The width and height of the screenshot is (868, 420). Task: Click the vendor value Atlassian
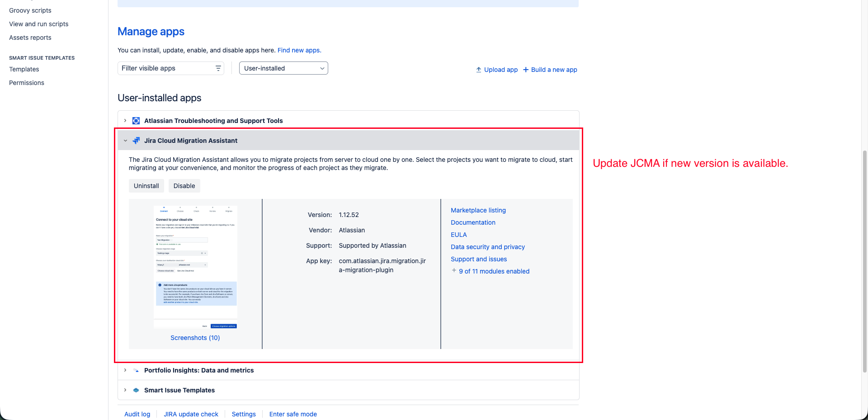[x=352, y=230]
